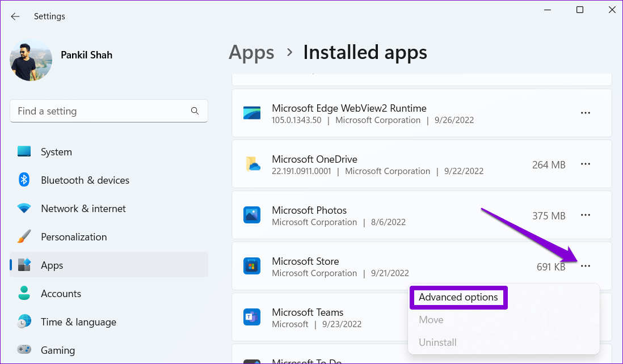The image size is (623, 364).
Task: Close the Settings window
Action: click(x=612, y=10)
